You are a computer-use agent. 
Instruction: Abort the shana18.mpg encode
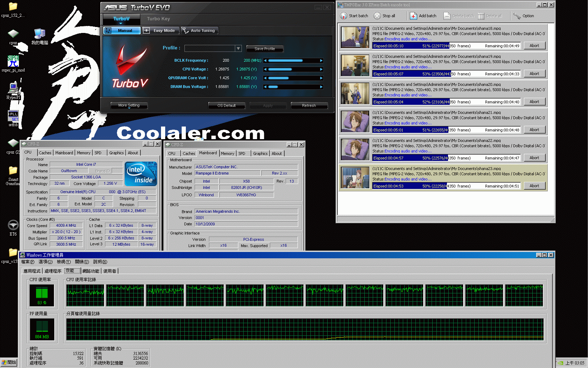534,46
